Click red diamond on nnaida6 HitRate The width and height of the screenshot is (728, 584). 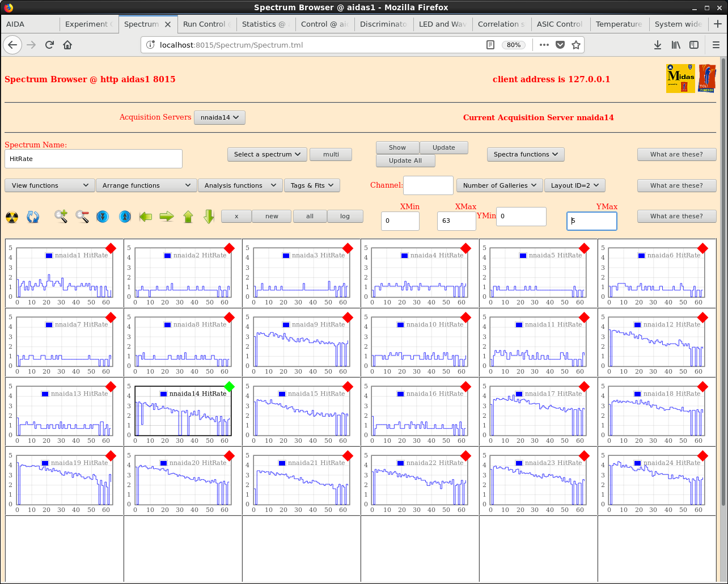pos(702,248)
